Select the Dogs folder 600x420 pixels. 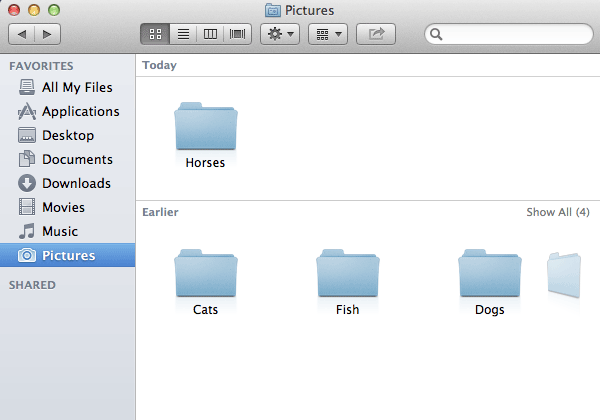click(490, 273)
